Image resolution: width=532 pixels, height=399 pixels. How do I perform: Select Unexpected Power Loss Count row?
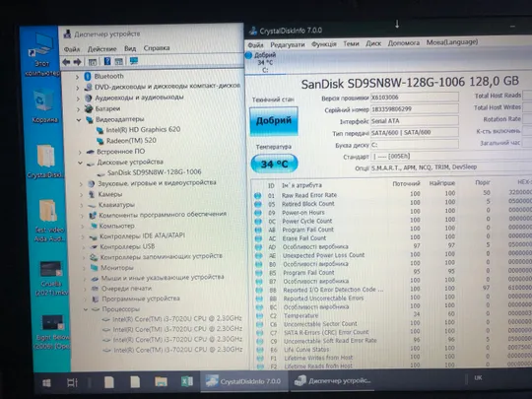(x=392, y=255)
